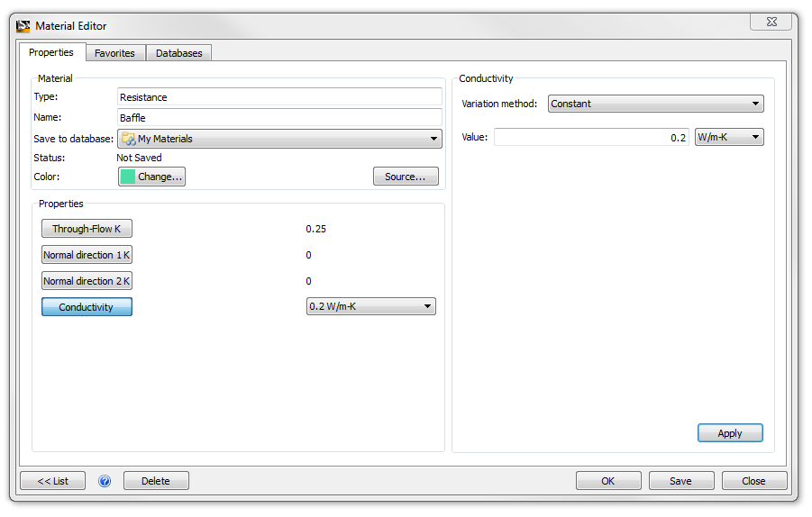812x517 pixels.
Task: Click the Material Editor title bar icon
Action: click(23, 26)
